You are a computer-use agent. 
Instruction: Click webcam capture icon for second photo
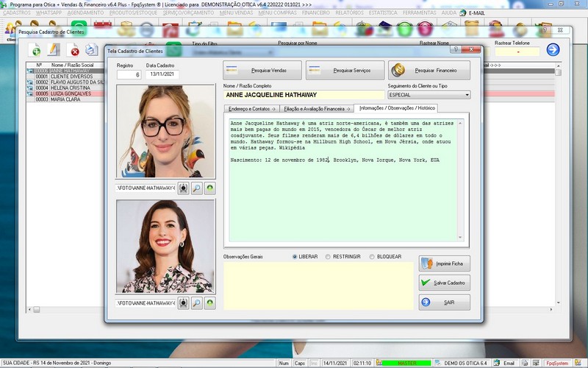183,303
